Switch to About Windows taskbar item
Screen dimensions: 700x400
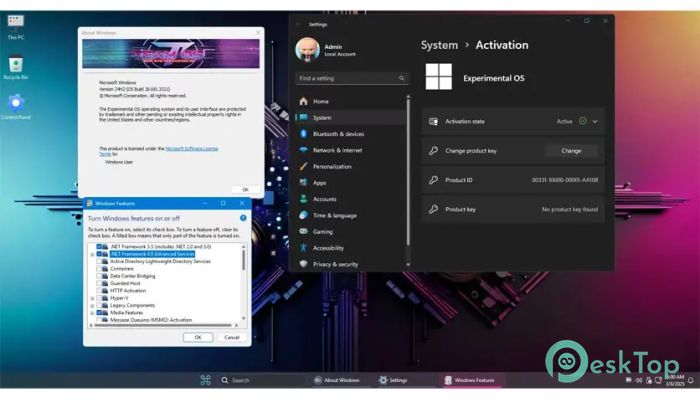click(337, 380)
